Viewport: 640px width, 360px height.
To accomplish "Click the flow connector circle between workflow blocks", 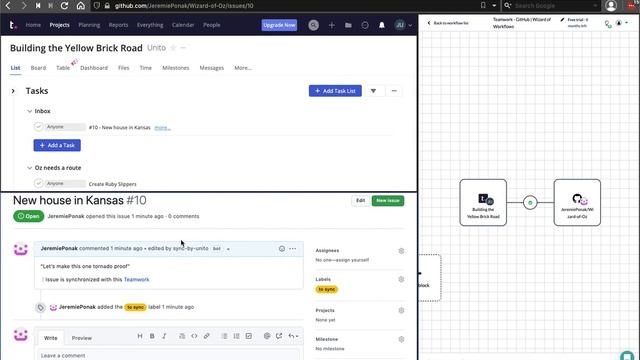I will coord(530,202).
